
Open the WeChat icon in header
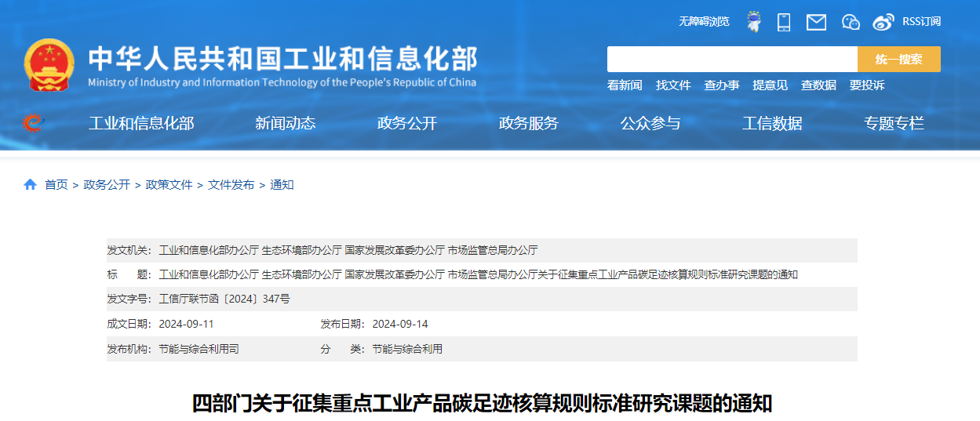coord(851,22)
